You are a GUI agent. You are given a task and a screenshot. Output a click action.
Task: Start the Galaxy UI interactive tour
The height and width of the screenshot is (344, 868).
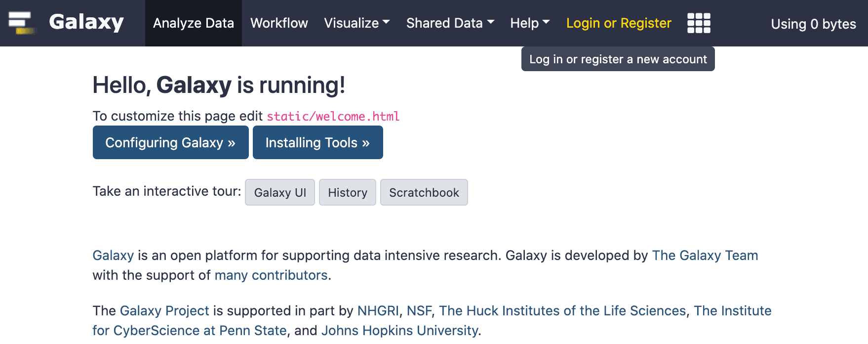pyautogui.click(x=280, y=193)
